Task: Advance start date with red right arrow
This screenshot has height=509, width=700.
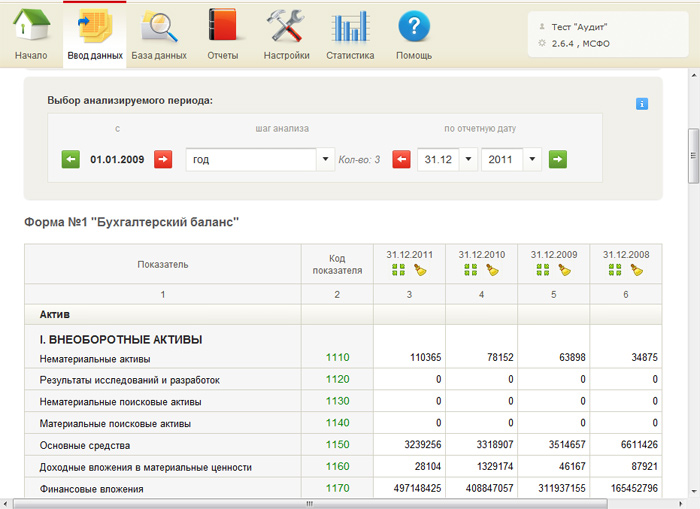Action: (163, 160)
